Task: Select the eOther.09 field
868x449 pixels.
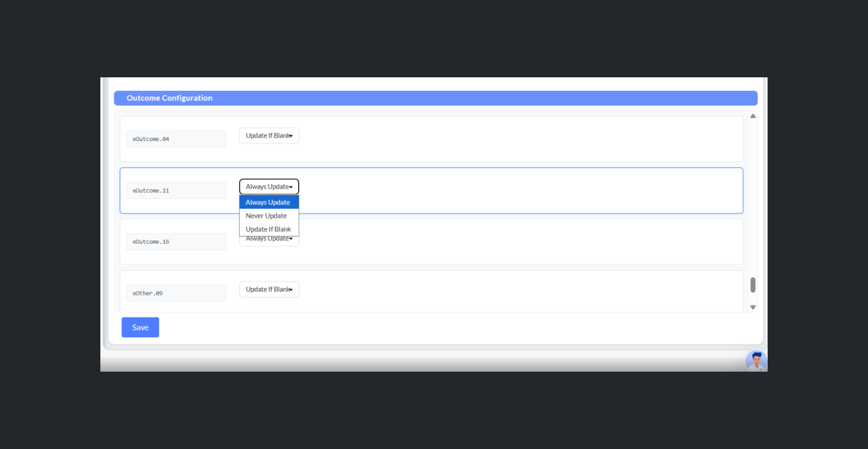Action: tap(176, 293)
